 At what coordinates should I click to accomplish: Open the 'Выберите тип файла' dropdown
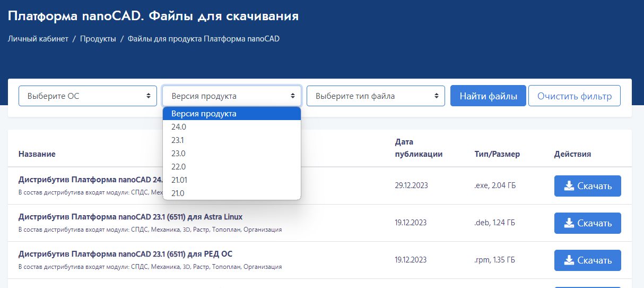(x=376, y=96)
